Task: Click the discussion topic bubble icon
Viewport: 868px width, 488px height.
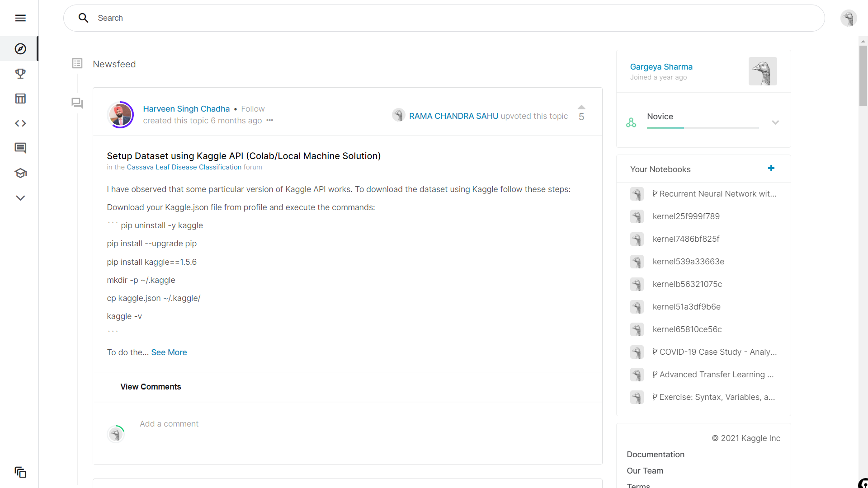Action: coord(77,103)
